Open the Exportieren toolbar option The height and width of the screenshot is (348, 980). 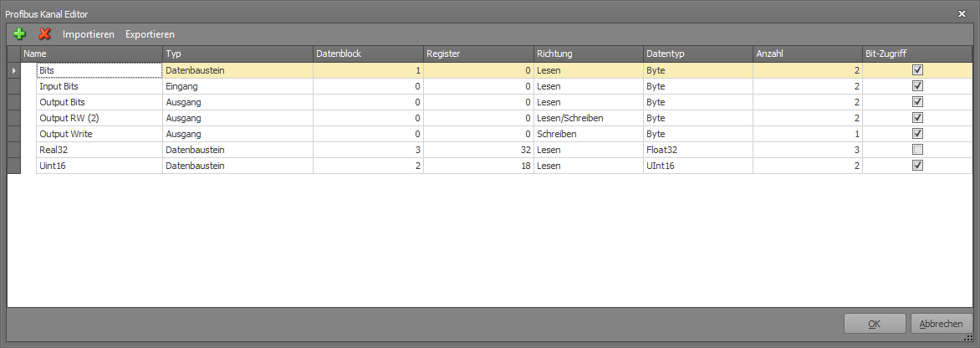(x=150, y=34)
